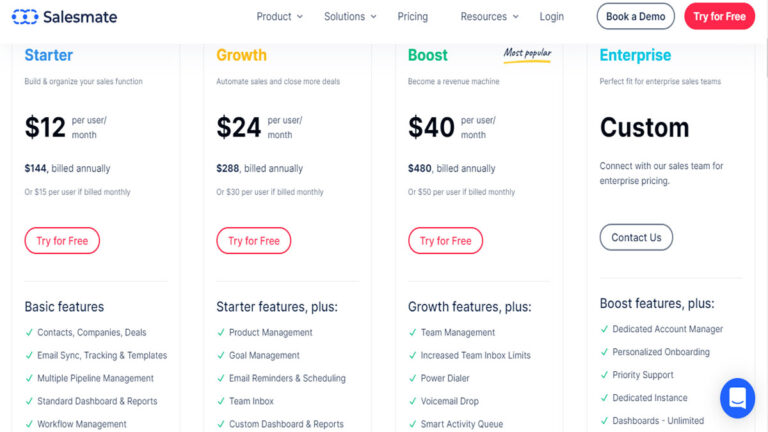
Task: Click Contact Us for Enterprise plan
Action: click(x=636, y=238)
